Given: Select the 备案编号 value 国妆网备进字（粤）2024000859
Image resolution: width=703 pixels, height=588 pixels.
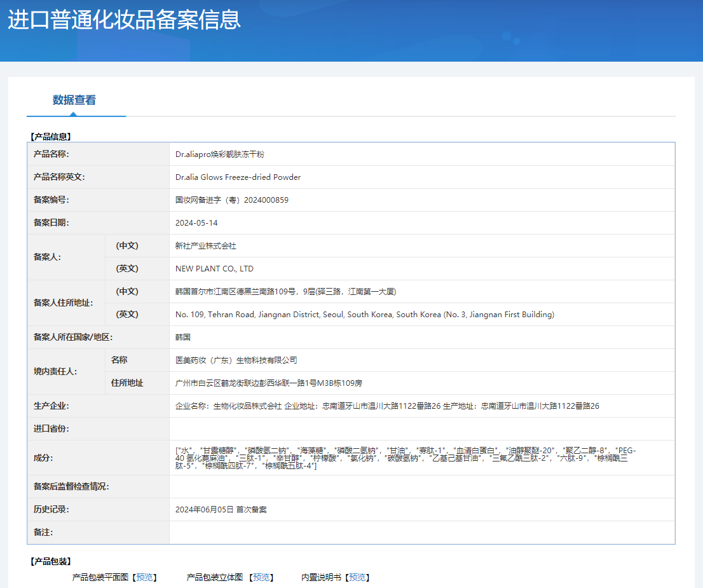Looking at the screenshot, I should [x=231, y=200].
